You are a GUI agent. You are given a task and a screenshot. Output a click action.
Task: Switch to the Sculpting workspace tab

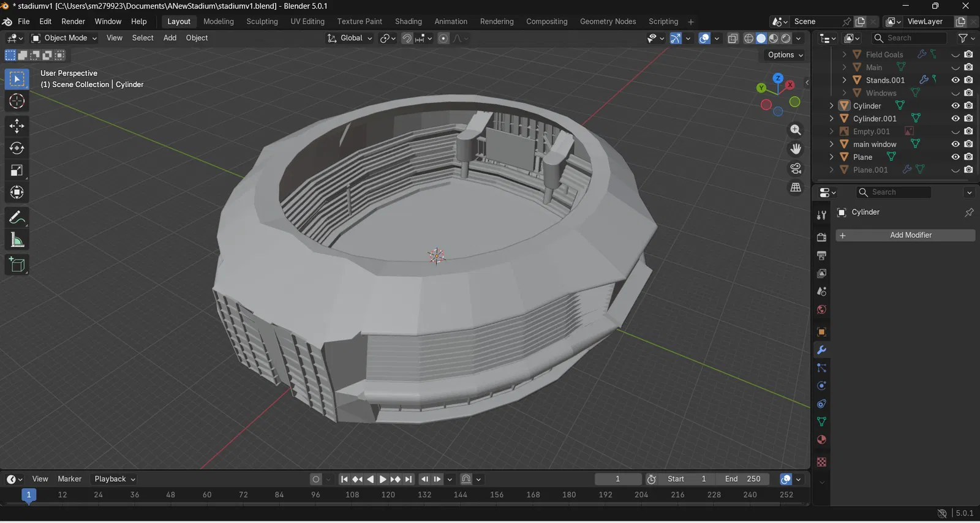point(262,21)
